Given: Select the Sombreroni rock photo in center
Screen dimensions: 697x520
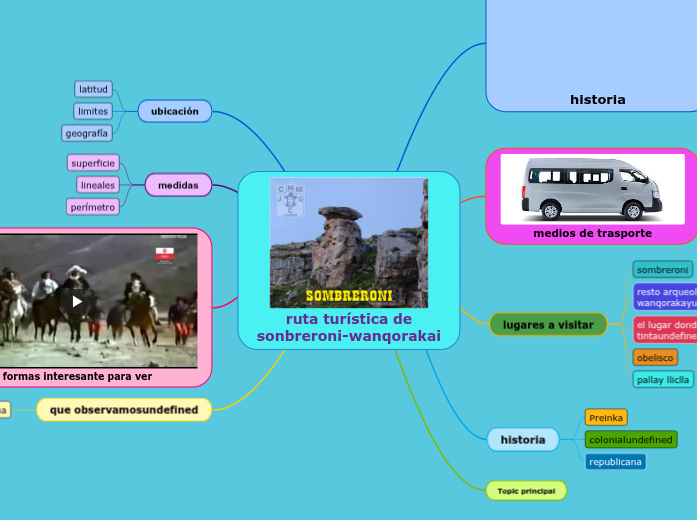Looking at the screenshot, I should [348, 243].
